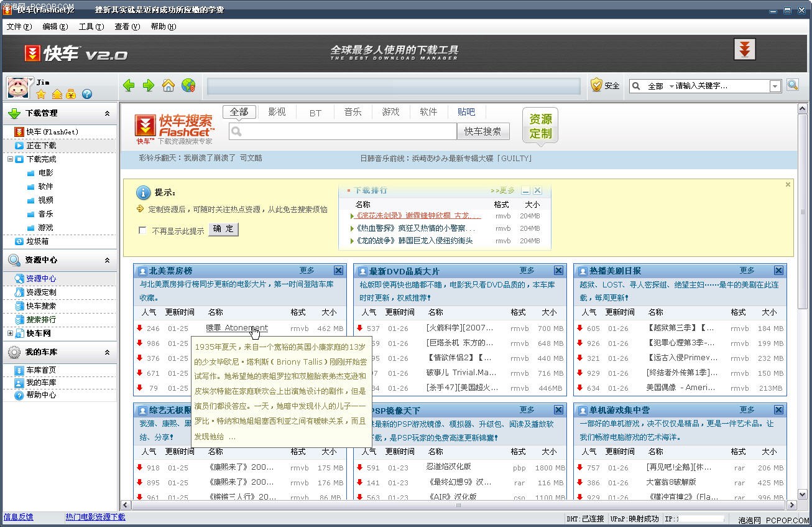This screenshot has width=812, height=527.
Task: Click 更多 in 北美票房榜 panel
Action: pos(307,271)
